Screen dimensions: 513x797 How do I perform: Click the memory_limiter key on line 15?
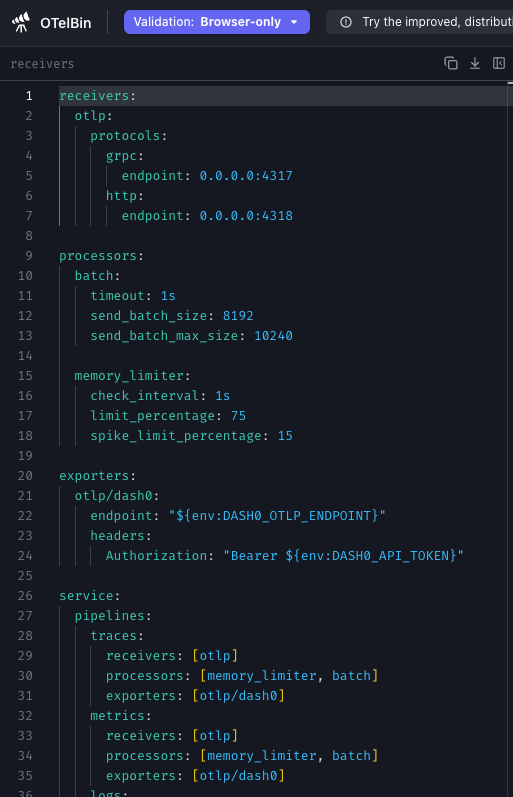(129, 376)
